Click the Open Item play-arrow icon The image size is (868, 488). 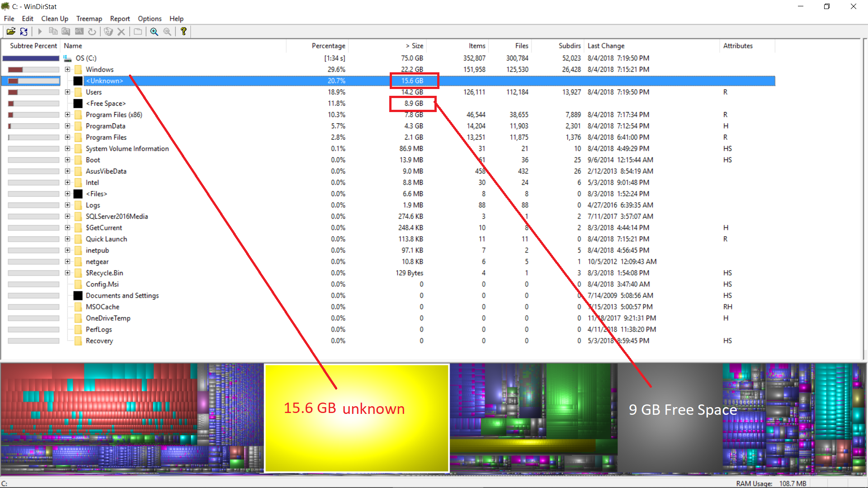pos(40,32)
